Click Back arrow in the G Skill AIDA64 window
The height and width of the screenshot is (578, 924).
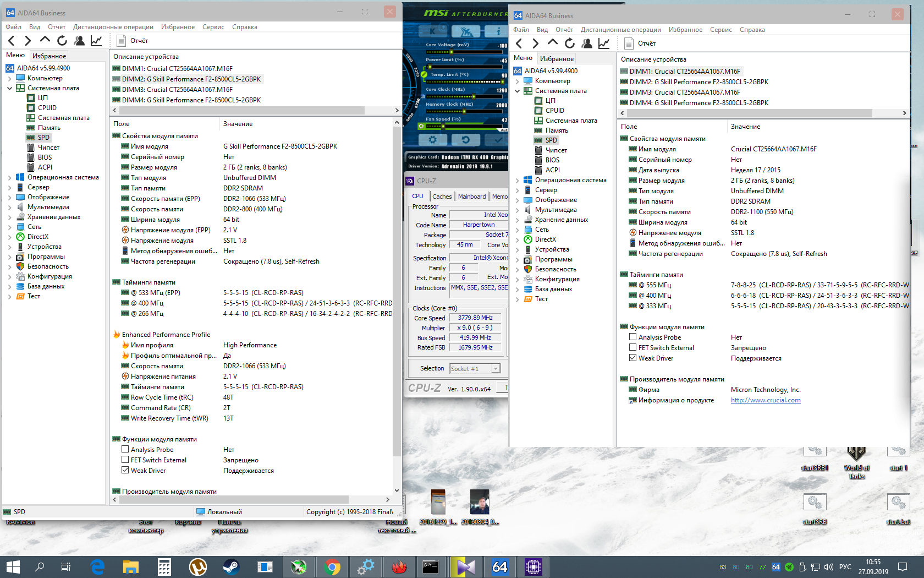click(12, 41)
